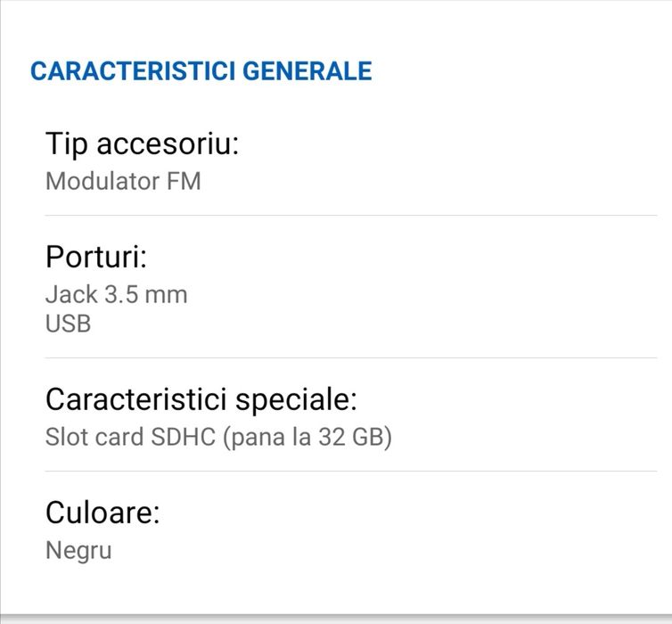Select the "Porturi:" label
Image resolution: width=672 pixels, height=624 pixels.
[95, 258]
